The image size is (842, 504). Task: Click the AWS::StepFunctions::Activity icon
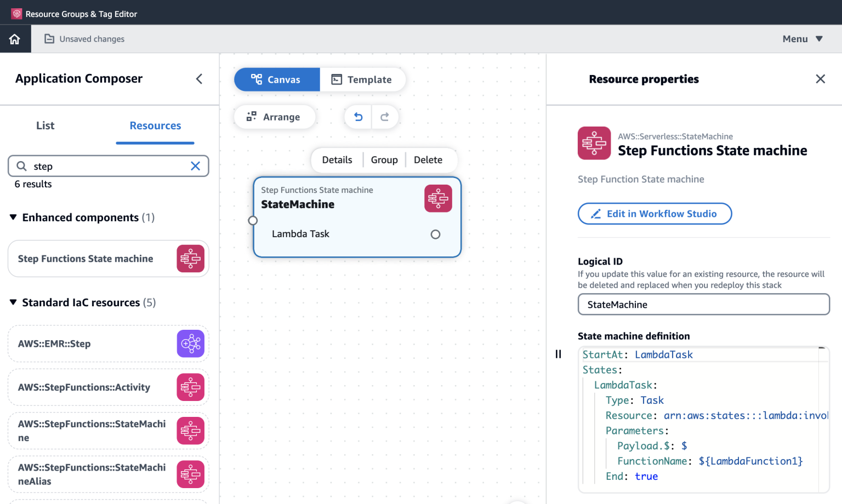pos(190,387)
